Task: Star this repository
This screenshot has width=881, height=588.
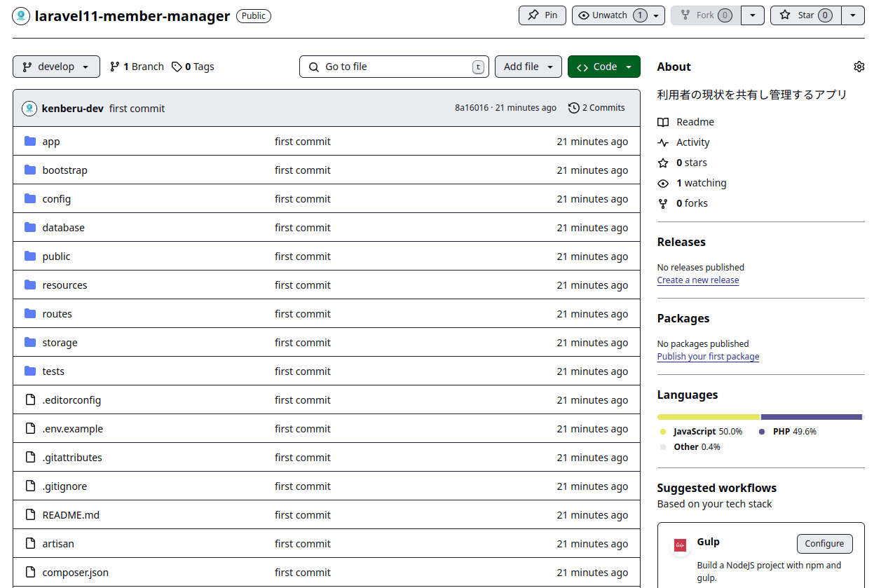Action: [x=805, y=15]
